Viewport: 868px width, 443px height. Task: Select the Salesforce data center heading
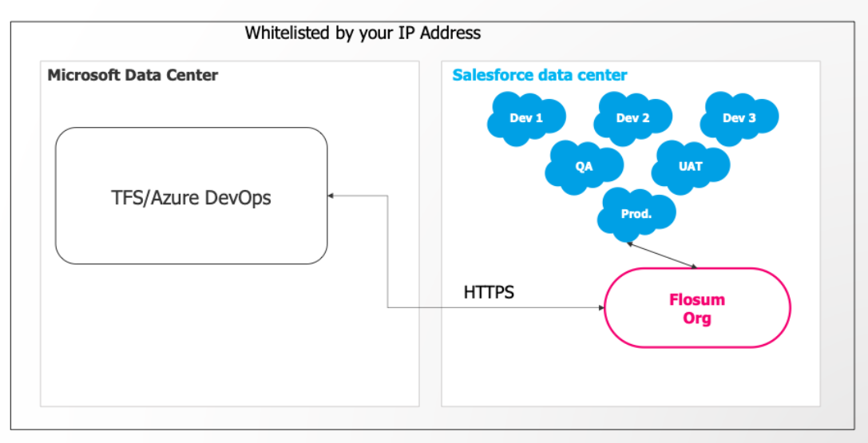click(540, 76)
